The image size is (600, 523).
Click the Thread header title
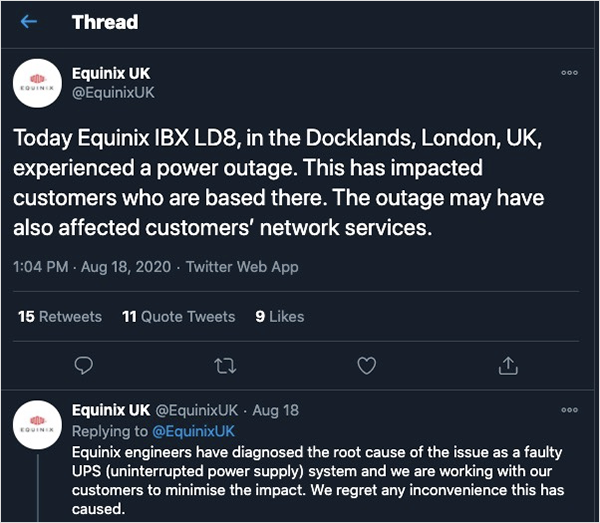click(104, 22)
